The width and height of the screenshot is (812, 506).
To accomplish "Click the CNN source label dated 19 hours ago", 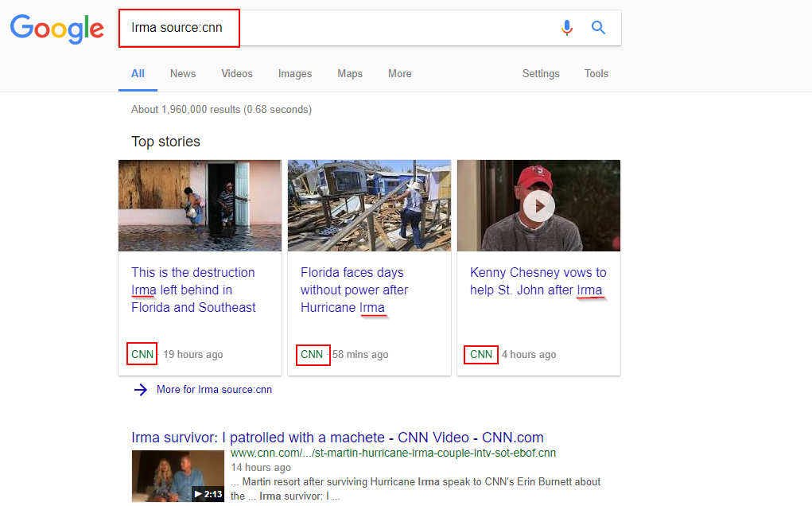I will (142, 354).
